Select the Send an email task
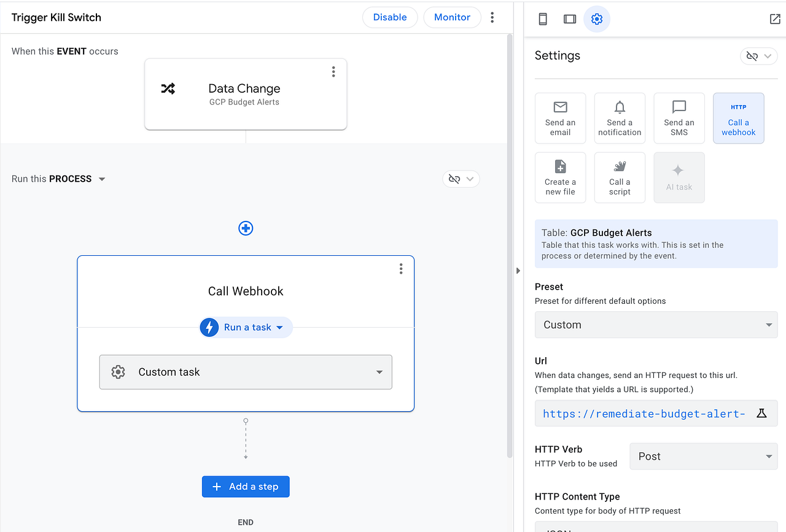786x532 pixels. click(x=560, y=118)
